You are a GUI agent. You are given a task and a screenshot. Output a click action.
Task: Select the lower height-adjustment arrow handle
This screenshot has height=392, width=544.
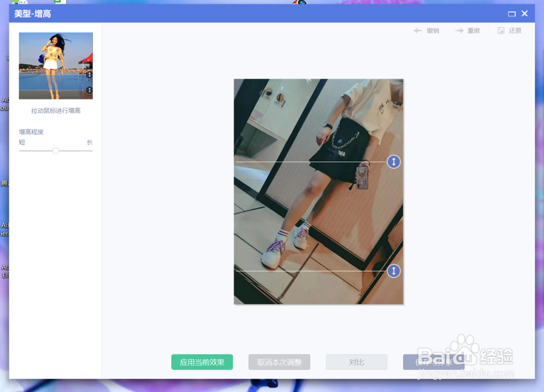(394, 271)
